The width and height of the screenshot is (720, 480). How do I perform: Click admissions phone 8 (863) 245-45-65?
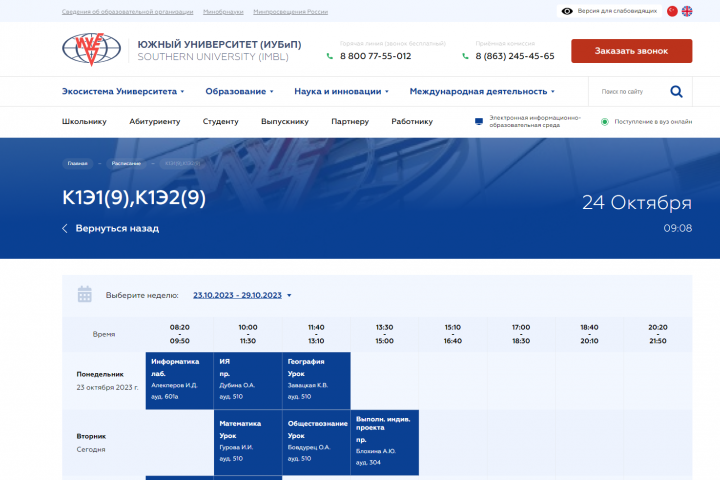515,56
